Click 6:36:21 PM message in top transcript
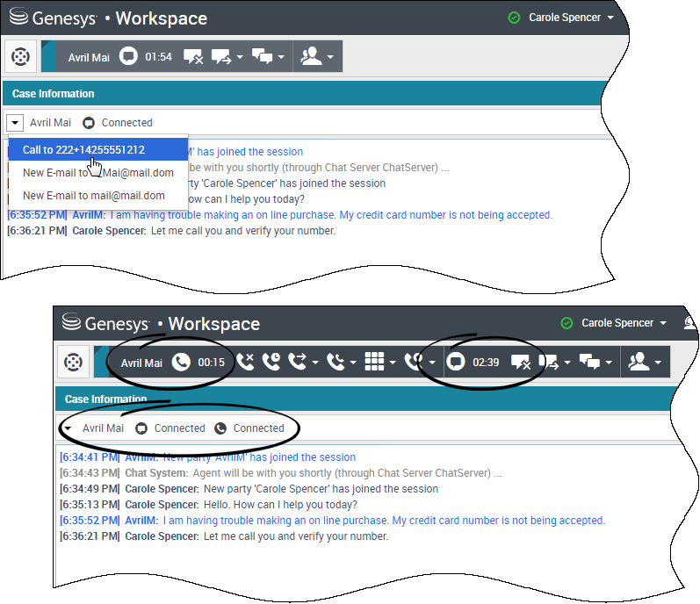Viewport: 700px width, 604px height. (x=171, y=231)
